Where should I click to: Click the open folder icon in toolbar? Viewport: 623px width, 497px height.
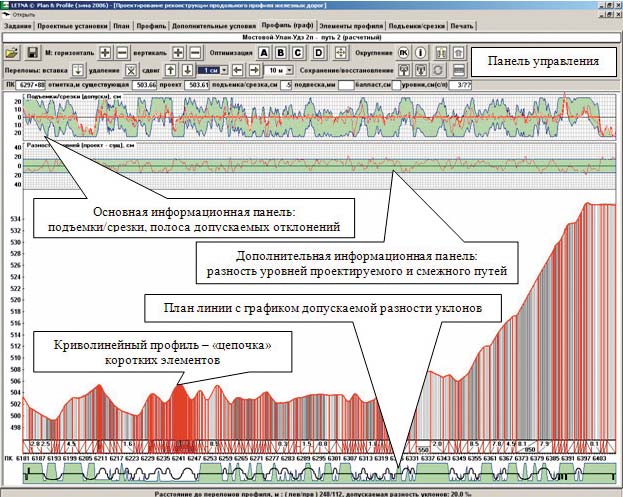coord(11,52)
